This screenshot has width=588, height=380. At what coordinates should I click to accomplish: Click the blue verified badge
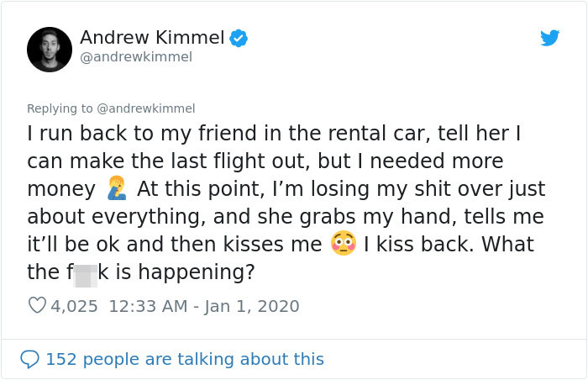click(239, 39)
